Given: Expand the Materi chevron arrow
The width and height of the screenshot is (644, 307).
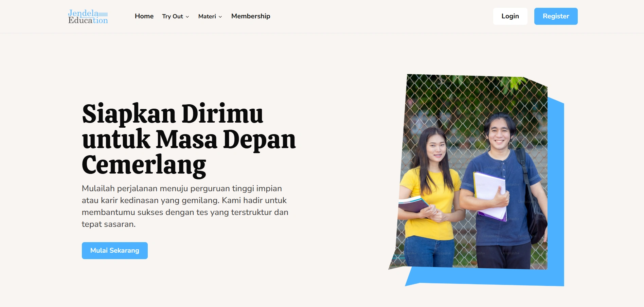Looking at the screenshot, I should point(220,17).
